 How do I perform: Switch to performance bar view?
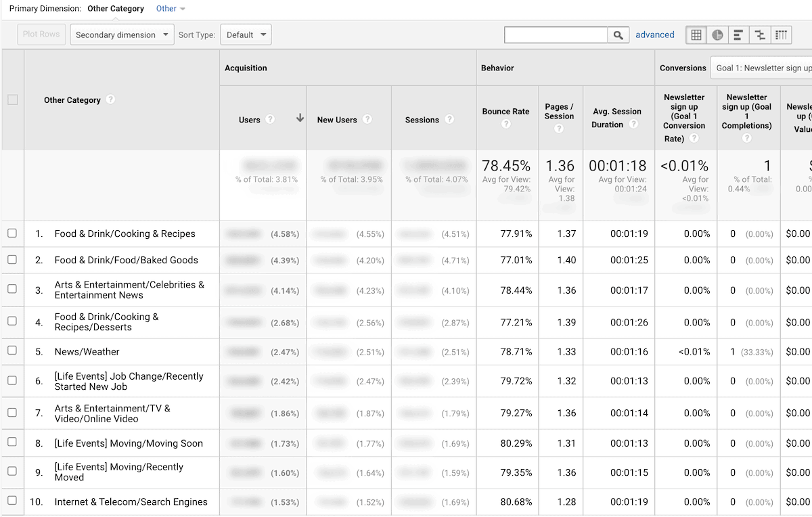tap(738, 35)
